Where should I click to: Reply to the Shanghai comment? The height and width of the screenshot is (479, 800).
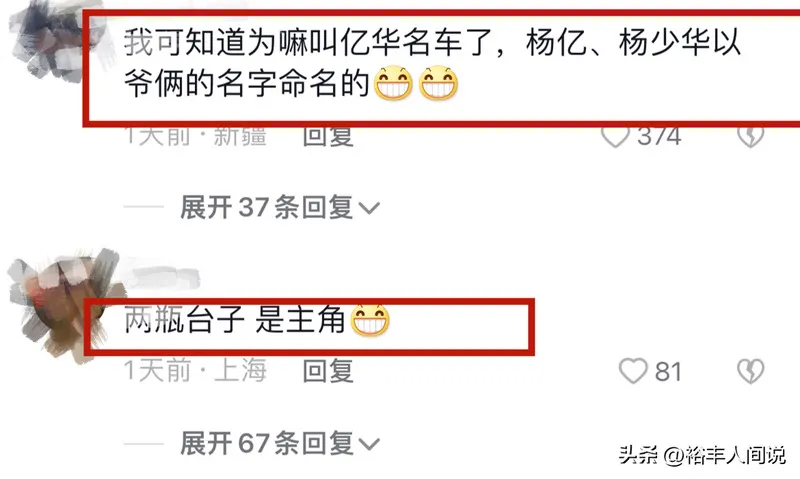(x=328, y=371)
